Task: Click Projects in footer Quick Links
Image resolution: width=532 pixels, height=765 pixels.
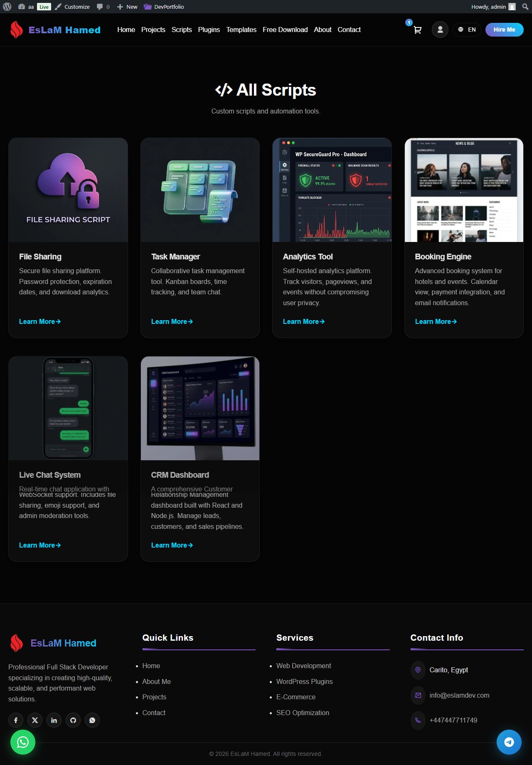Action: 154,697
